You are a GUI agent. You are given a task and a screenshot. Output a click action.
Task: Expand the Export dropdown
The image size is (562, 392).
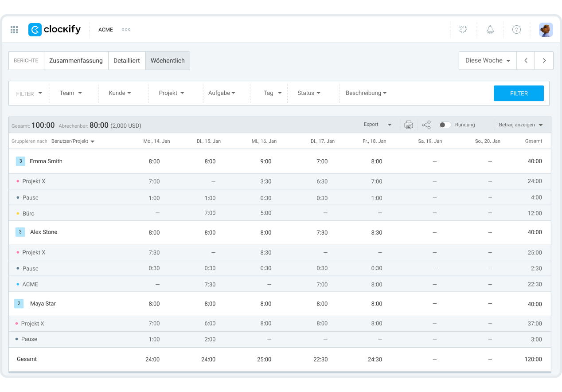378,125
